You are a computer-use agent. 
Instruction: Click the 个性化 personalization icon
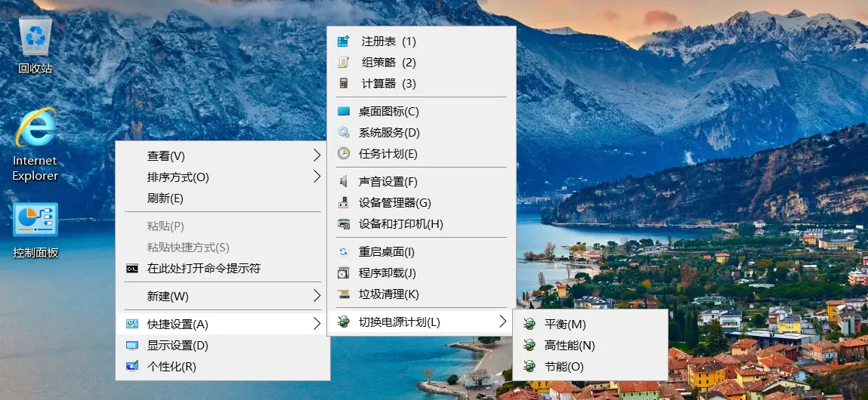click(x=132, y=366)
